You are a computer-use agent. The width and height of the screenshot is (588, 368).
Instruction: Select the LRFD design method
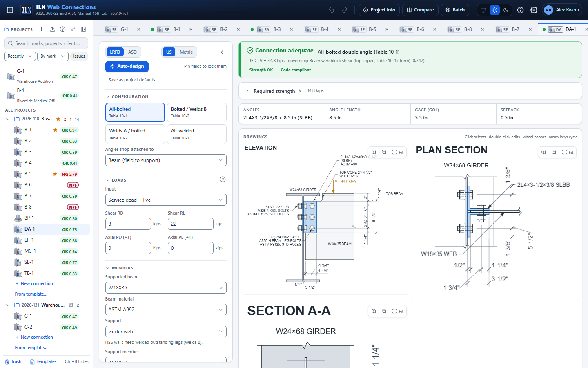[x=115, y=52]
